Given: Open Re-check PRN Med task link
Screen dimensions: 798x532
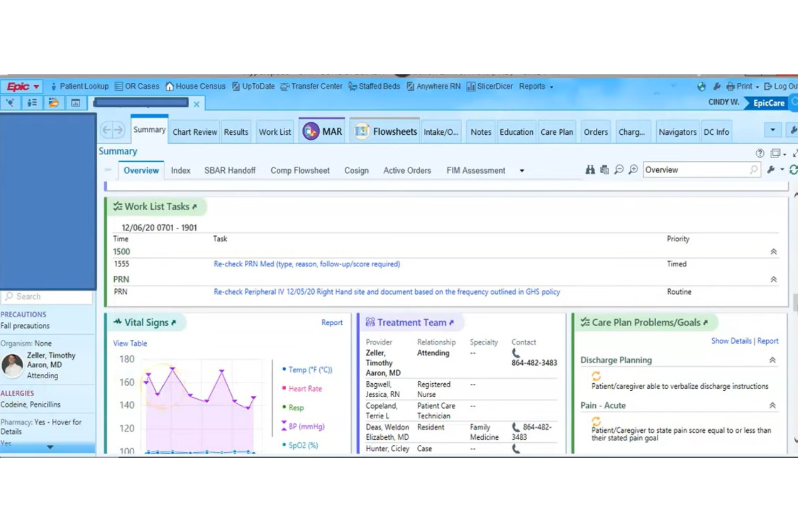Looking at the screenshot, I should click(307, 264).
